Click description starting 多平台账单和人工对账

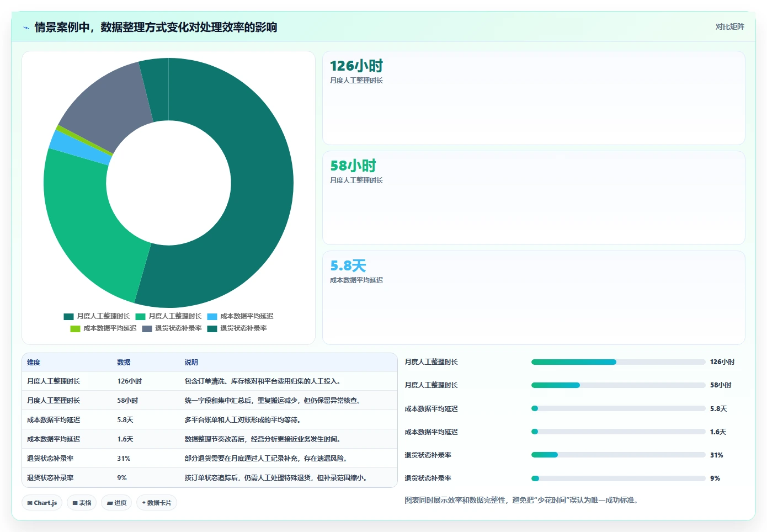click(x=244, y=420)
